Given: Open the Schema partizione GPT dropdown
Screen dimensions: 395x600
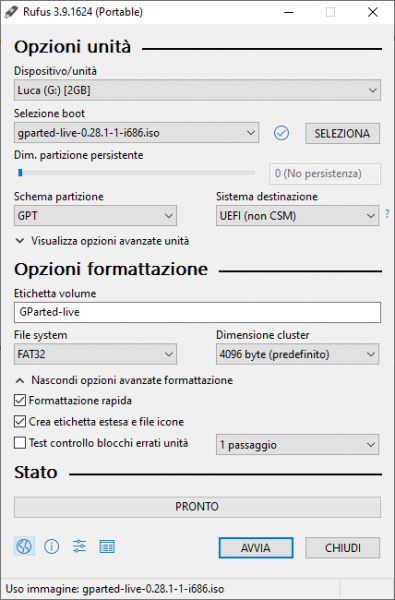Looking at the screenshot, I should coord(95,216).
